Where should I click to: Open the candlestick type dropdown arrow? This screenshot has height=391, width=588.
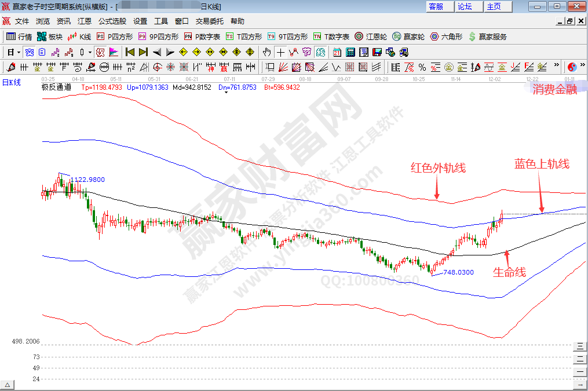point(89,52)
